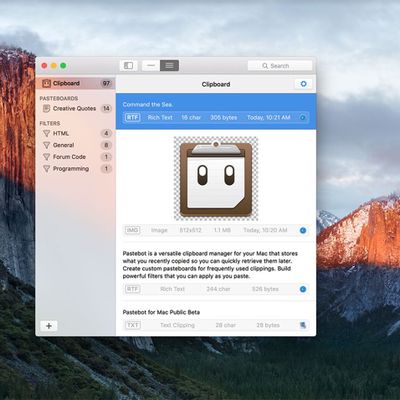Viewport: 400px width, 400px height.
Task: Click the Creative Quotes pasteboard icon
Action: [46, 108]
